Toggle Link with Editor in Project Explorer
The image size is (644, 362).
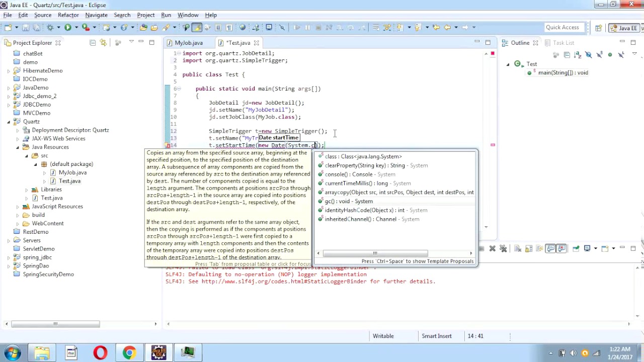pos(103,43)
